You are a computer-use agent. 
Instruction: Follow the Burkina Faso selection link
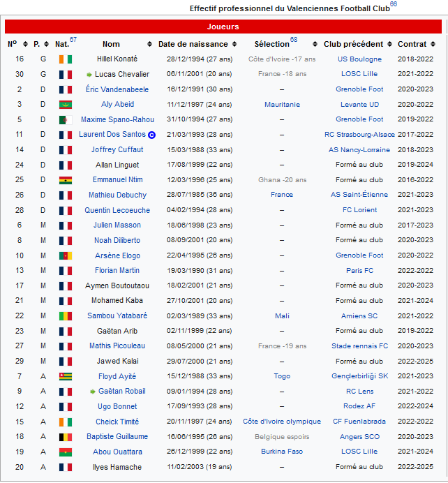click(x=282, y=452)
